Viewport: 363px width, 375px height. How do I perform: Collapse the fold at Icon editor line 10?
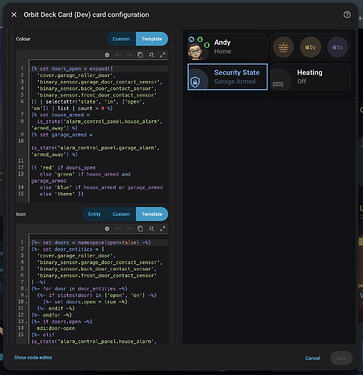coord(27,302)
